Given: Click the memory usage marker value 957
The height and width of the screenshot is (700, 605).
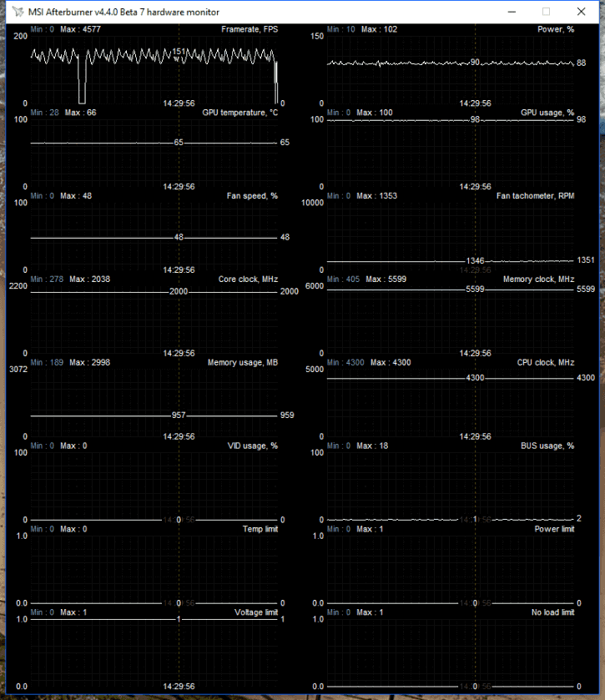Looking at the screenshot, I should (179, 415).
